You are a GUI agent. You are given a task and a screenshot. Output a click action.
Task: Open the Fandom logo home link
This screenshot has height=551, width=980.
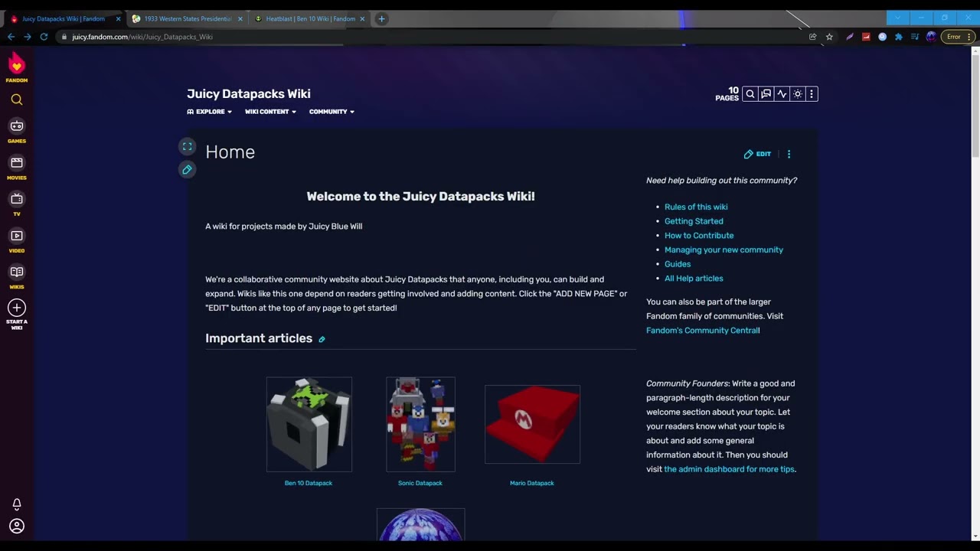[17, 67]
